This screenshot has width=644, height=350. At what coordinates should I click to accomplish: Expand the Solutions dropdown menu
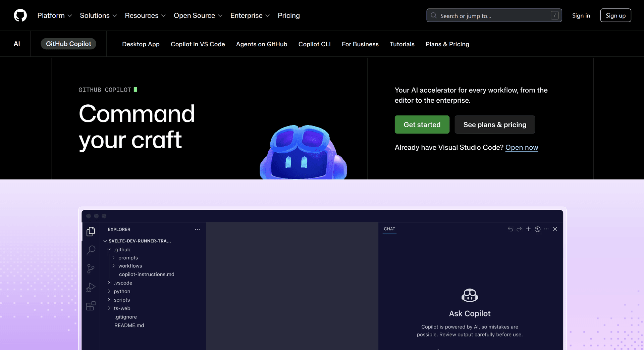click(98, 15)
